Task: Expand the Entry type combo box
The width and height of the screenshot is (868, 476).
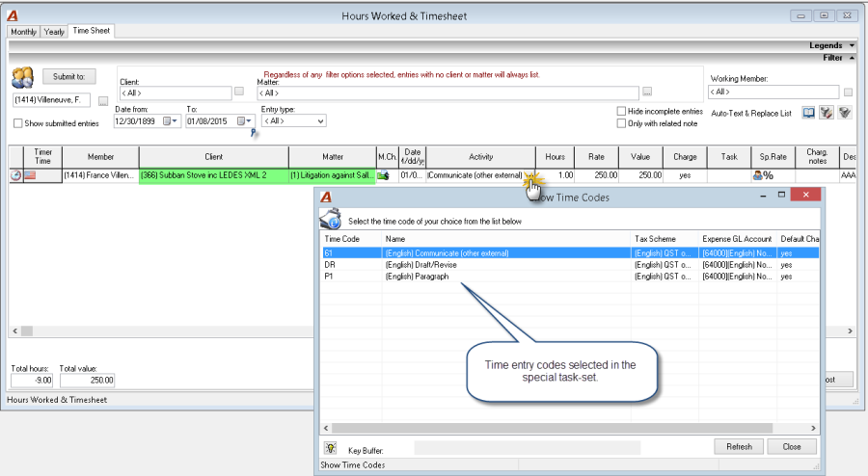Action: [x=320, y=121]
